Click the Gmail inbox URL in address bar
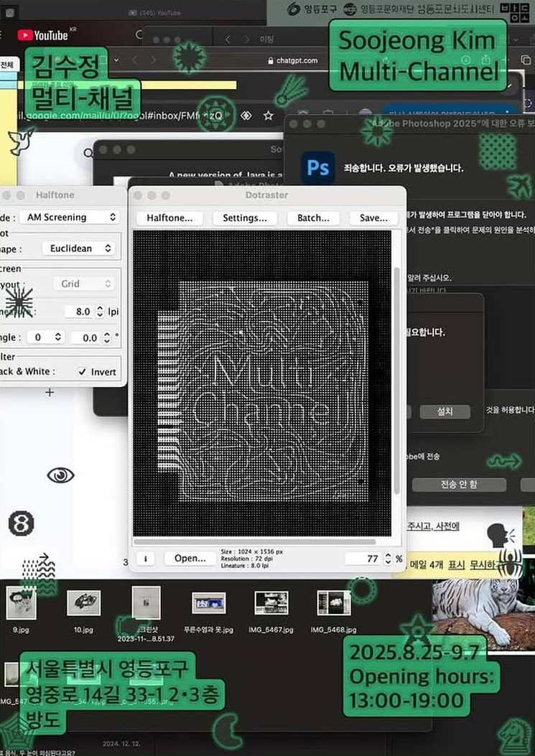This screenshot has width=535, height=756. pyautogui.click(x=121, y=116)
